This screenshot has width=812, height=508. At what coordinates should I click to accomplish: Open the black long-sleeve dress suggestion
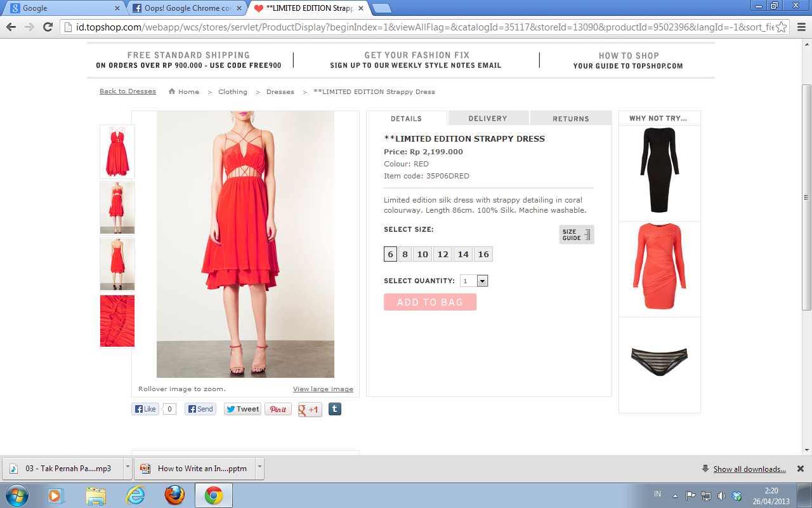660,171
